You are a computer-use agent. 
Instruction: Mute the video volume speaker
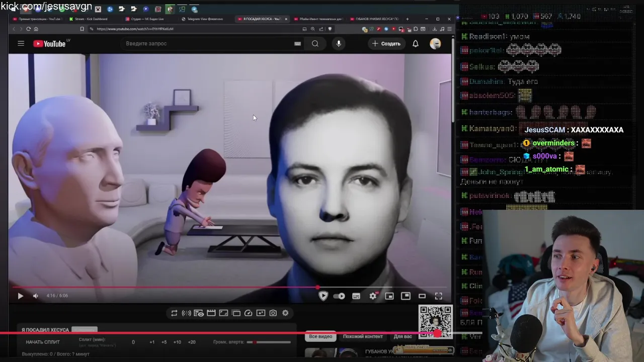35,296
